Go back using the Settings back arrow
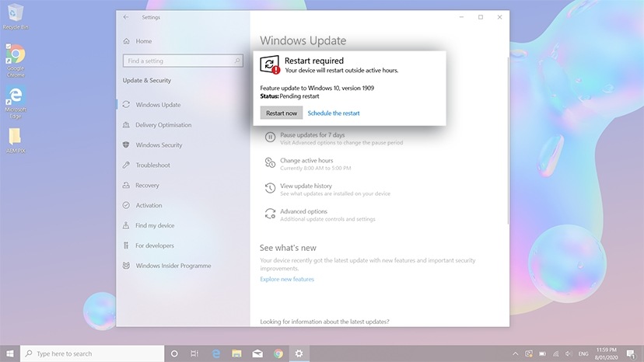The height and width of the screenshot is (362, 644). click(126, 17)
